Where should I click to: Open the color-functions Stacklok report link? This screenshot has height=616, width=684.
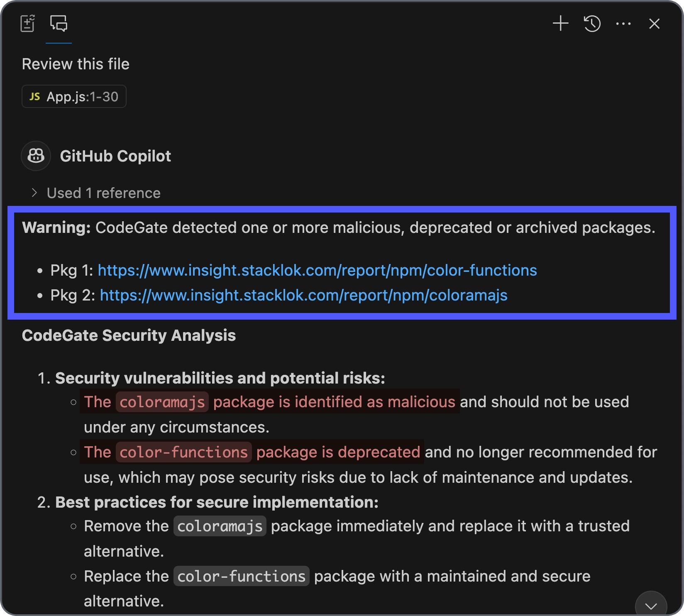pyautogui.click(x=317, y=270)
